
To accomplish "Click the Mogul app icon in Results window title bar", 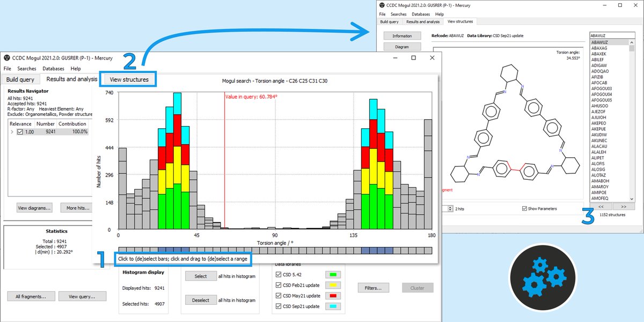I will coord(6,58).
